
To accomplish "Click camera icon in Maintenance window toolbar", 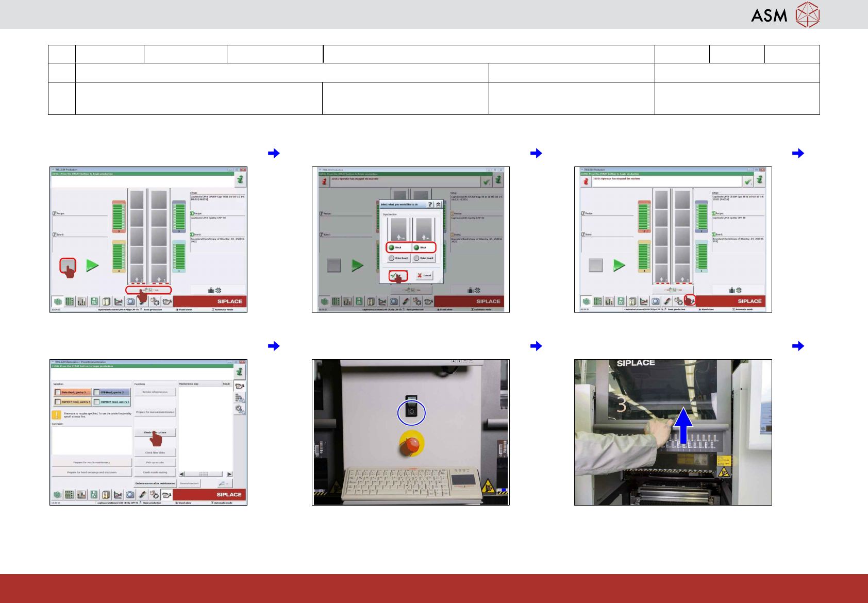I will click(130, 494).
